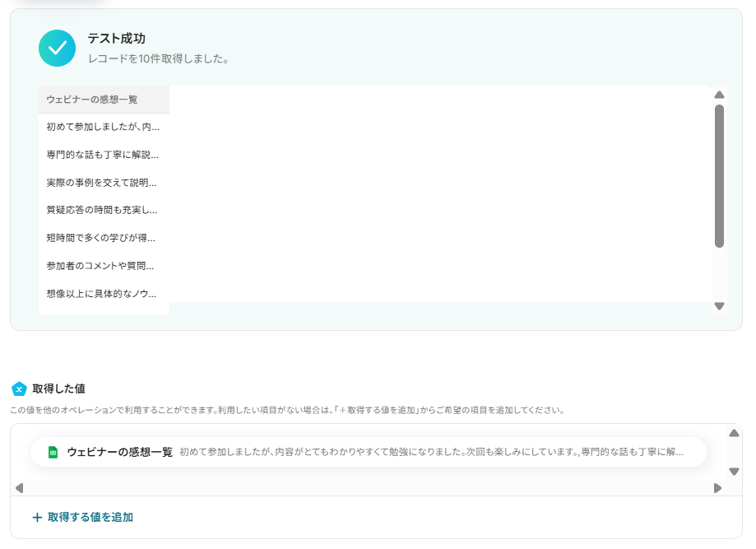Click the test success checkmark icon
Viewport: 756px width, 549px height.
point(57,49)
